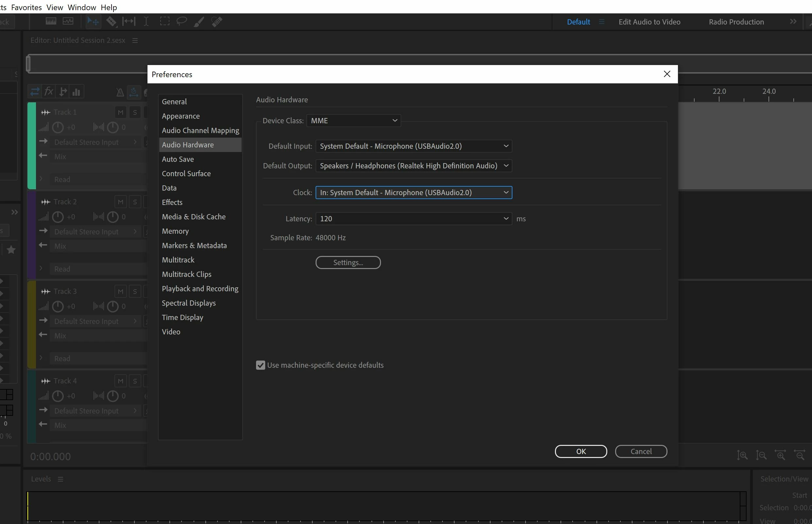Open the Window menu
Viewport: 812px width, 524px height.
tap(82, 7)
